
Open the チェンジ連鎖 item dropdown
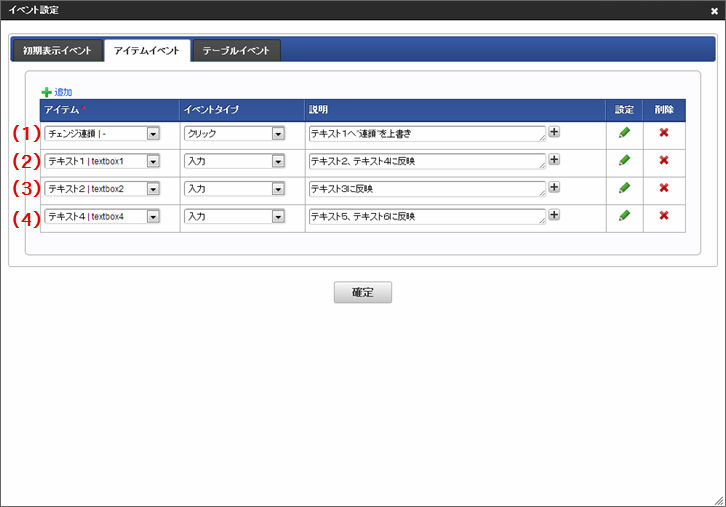(x=103, y=133)
